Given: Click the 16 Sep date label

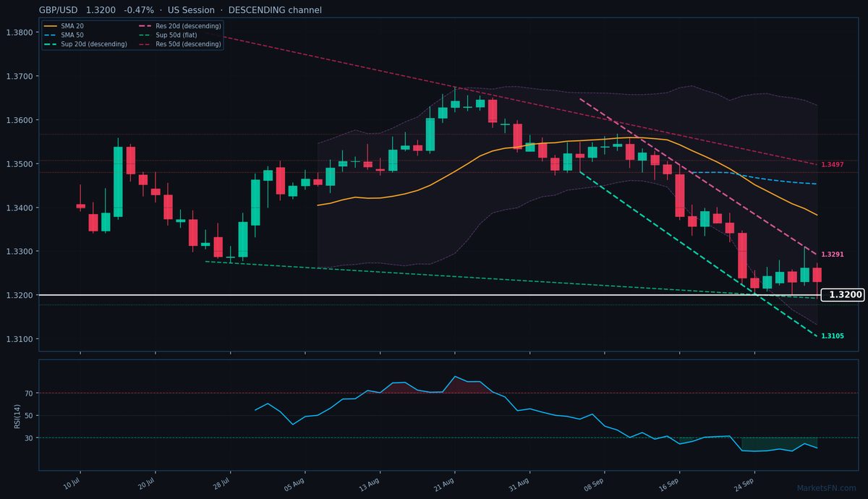Looking at the screenshot, I should click(x=671, y=483).
